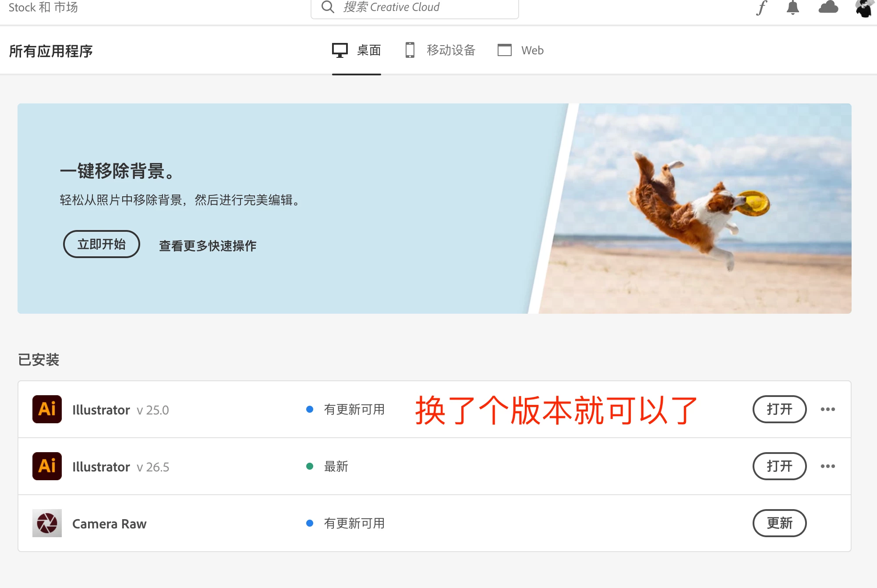Switch to the 桌面 desktop tab
Screen dimensions: 877x588
point(357,50)
